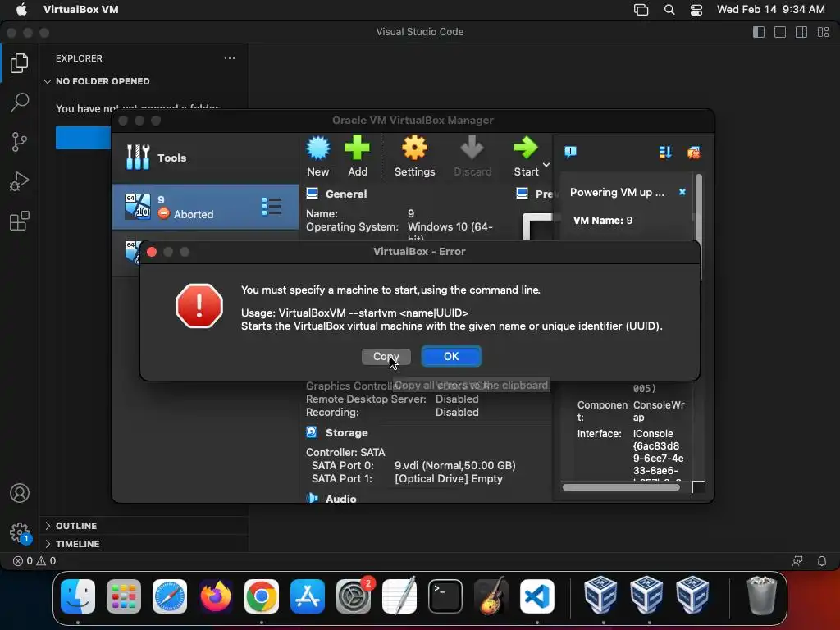
Task: Open Extensions view in VS Code
Action: coord(20,221)
